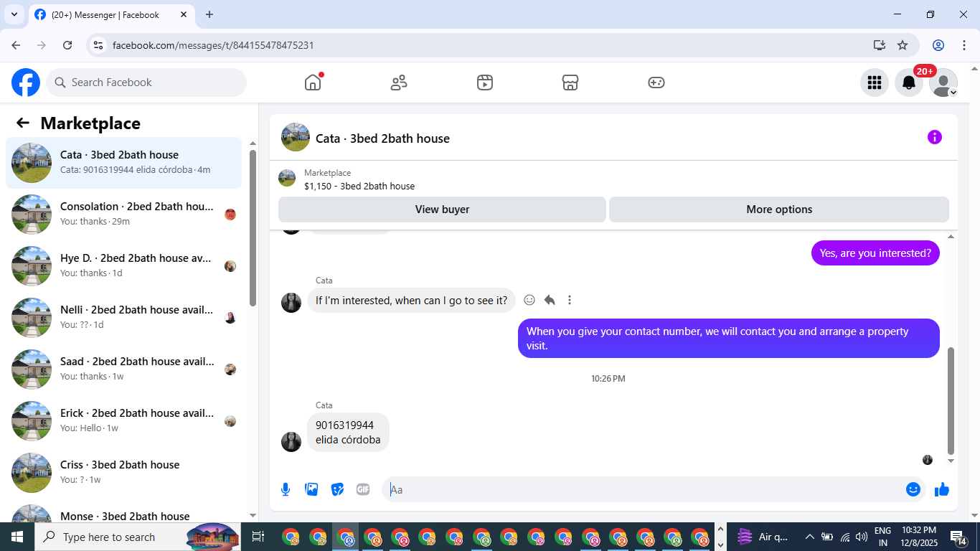Bookmark this page with star icon

tap(903, 45)
